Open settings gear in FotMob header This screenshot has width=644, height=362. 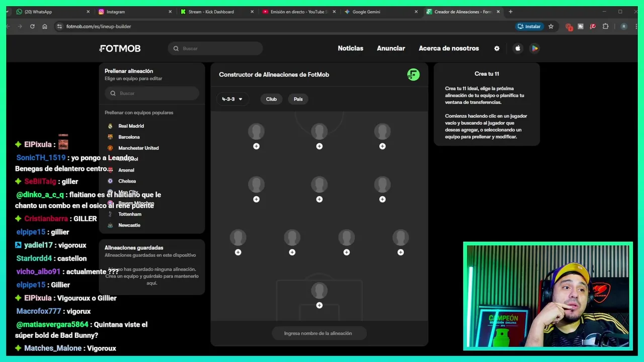point(497,48)
